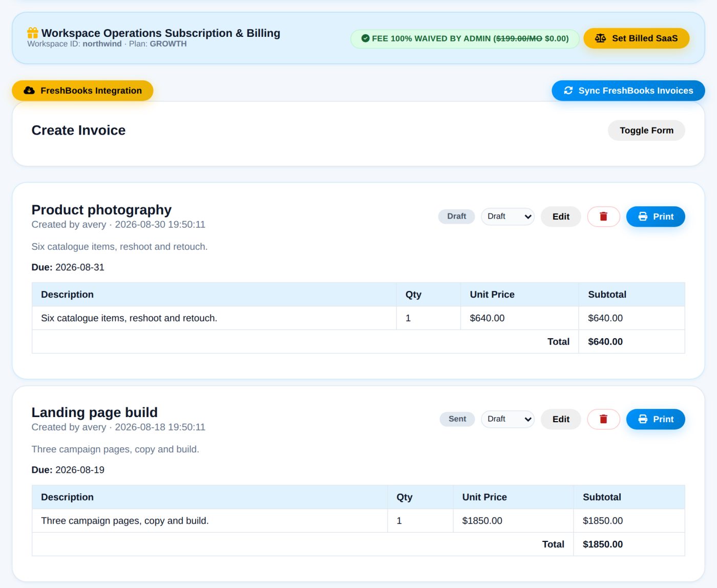The width and height of the screenshot is (717, 588).
Task: Click the Landing page build invoice title
Action: pyautogui.click(x=95, y=412)
